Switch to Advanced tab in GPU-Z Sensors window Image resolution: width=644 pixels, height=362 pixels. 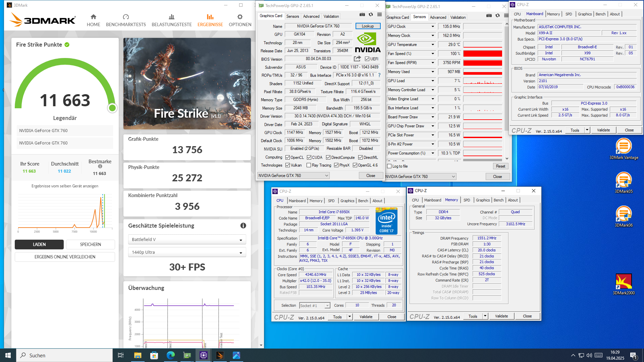pos(438,17)
